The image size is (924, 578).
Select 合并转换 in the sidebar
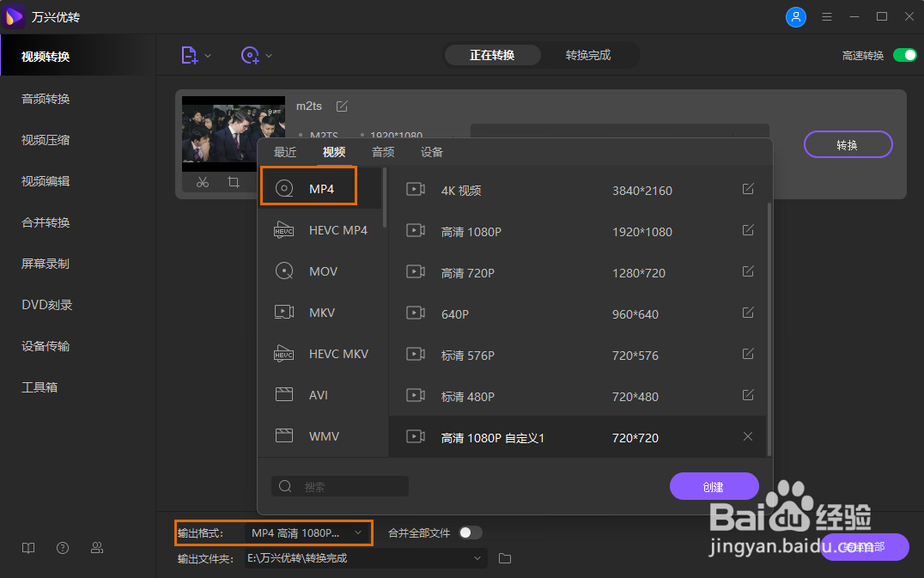[x=46, y=222]
